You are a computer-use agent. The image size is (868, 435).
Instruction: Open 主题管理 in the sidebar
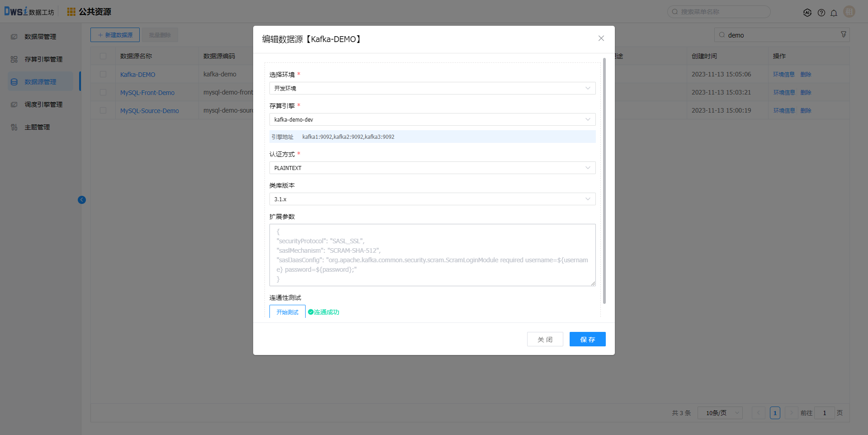point(41,127)
